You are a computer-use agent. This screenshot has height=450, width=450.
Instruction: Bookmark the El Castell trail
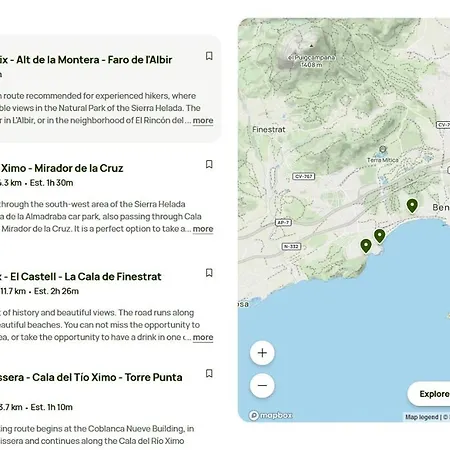pyautogui.click(x=209, y=273)
